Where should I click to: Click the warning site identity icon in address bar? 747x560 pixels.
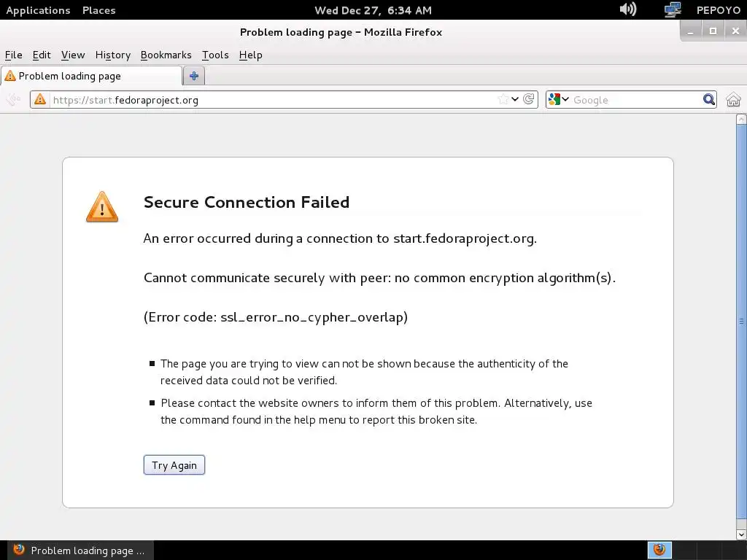(x=40, y=100)
